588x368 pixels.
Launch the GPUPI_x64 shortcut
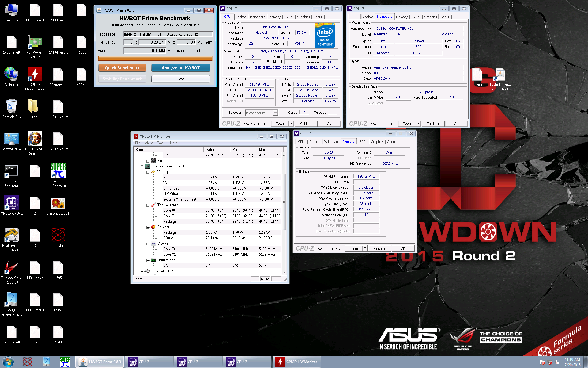click(35, 144)
